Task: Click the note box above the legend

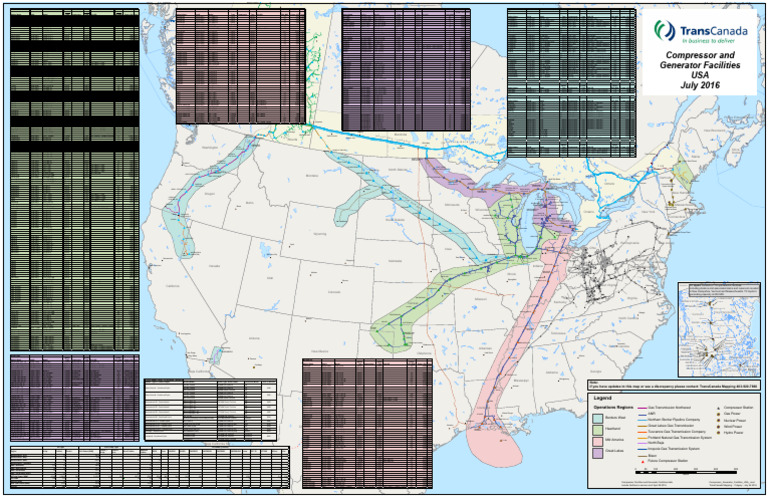Action: click(x=674, y=385)
